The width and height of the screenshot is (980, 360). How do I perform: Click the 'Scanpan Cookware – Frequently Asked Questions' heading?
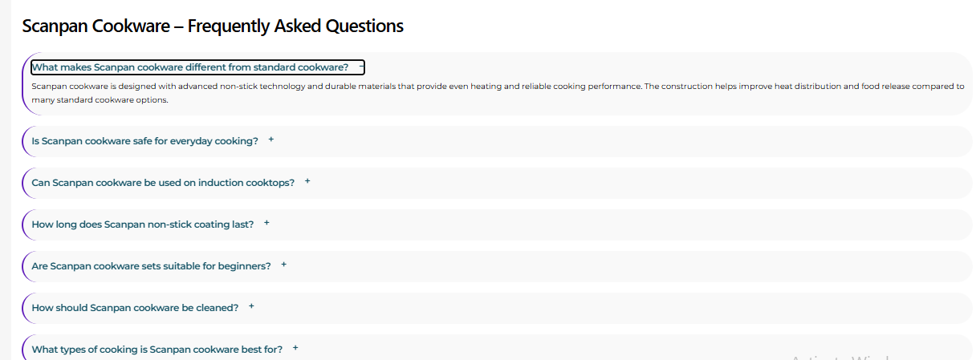(x=213, y=26)
